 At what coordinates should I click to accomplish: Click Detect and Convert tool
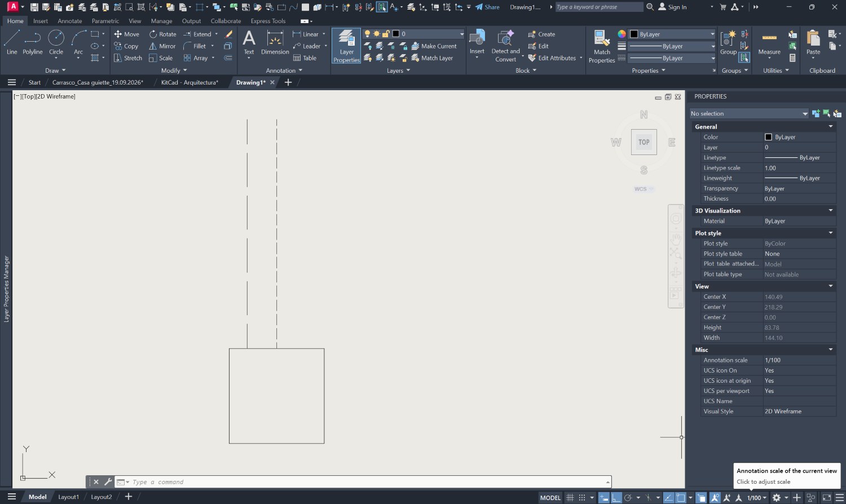(505, 46)
